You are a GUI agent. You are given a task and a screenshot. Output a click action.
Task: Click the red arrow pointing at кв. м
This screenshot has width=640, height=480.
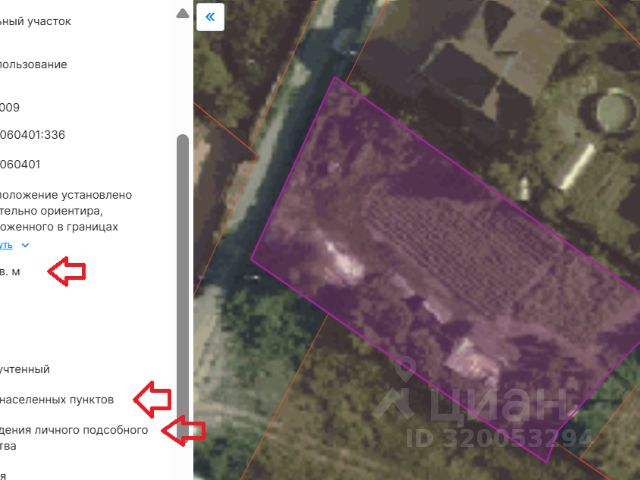[67, 271]
